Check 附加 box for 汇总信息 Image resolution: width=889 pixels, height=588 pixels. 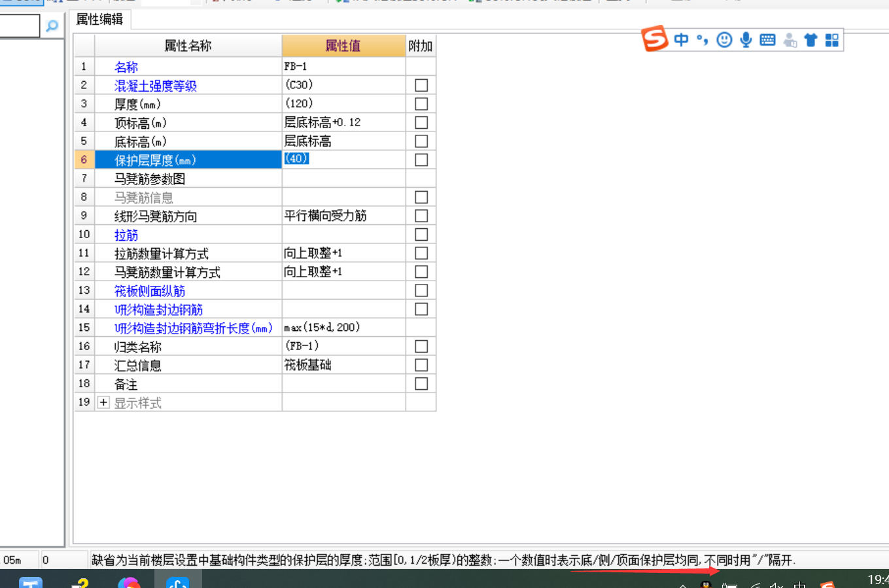click(x=421, y=365)
